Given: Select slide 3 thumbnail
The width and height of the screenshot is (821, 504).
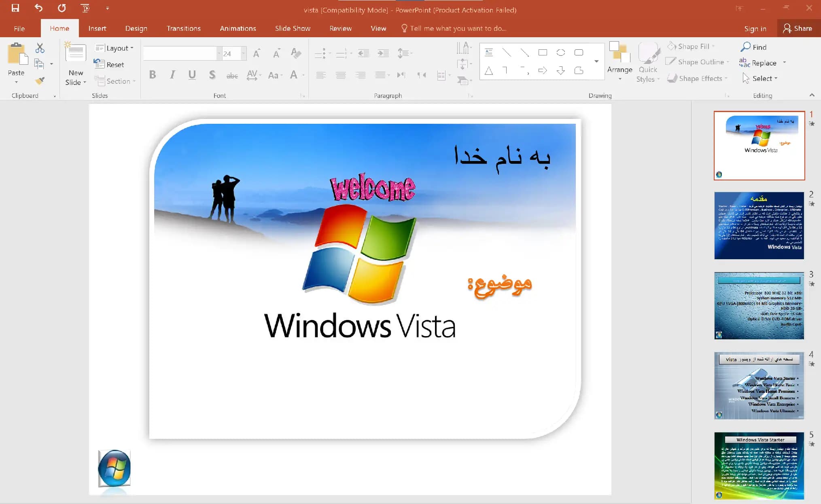Looking at the screenshot, I should 759,306.
